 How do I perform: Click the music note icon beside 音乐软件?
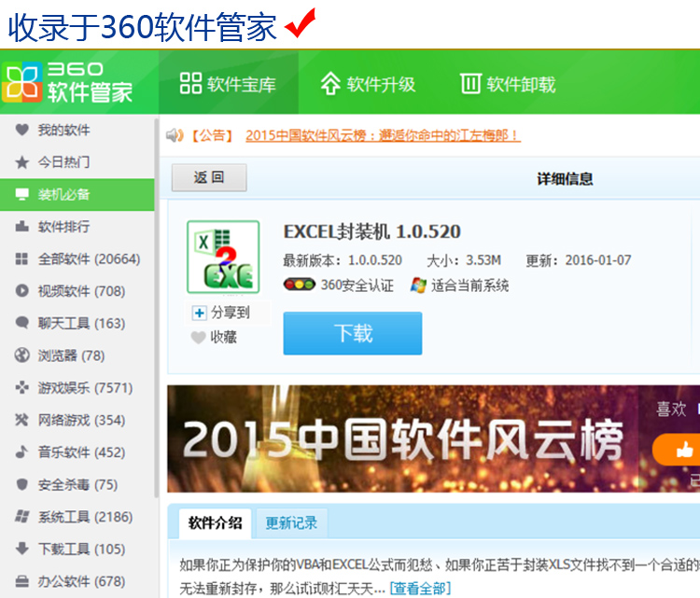pyautogui.click(x=21, y=452)
